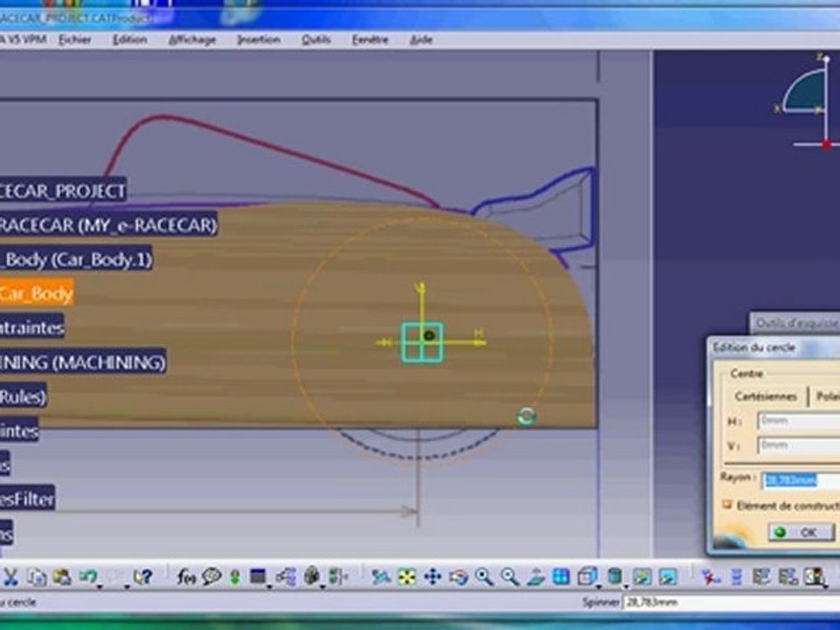This screenshot has width=840, height=630.
Task: Click the Cut scissors icon
Action: tap(10, 577)
